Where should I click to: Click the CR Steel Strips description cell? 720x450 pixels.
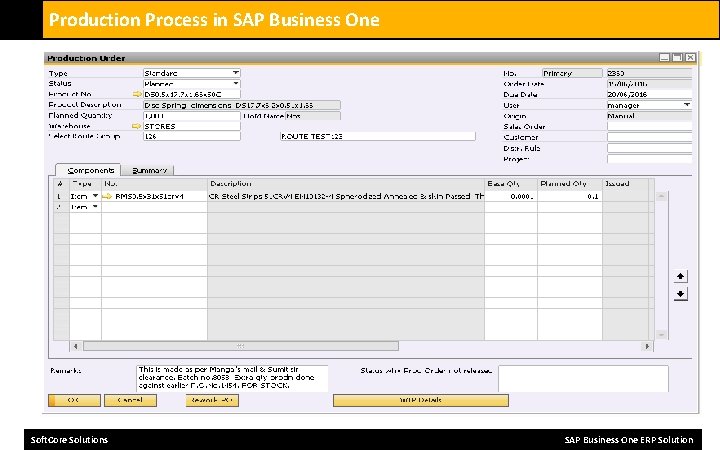pos(346,196)
